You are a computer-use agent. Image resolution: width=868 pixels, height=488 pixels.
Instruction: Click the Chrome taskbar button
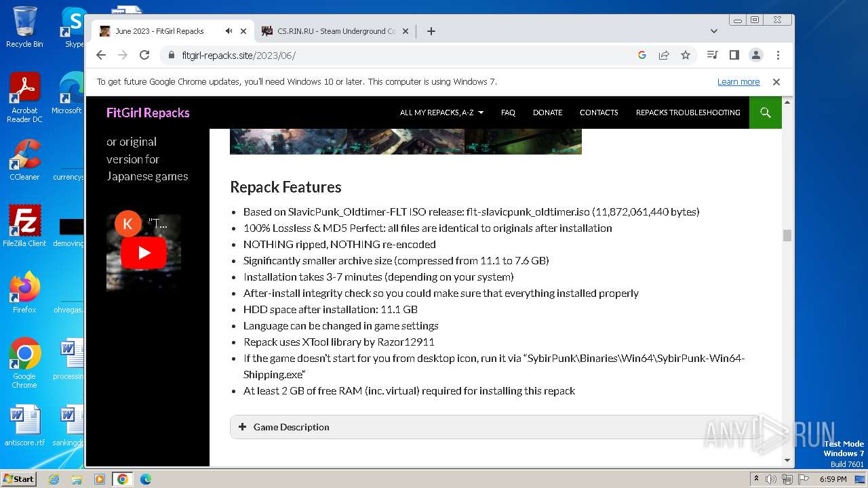[x=122, y=479]
